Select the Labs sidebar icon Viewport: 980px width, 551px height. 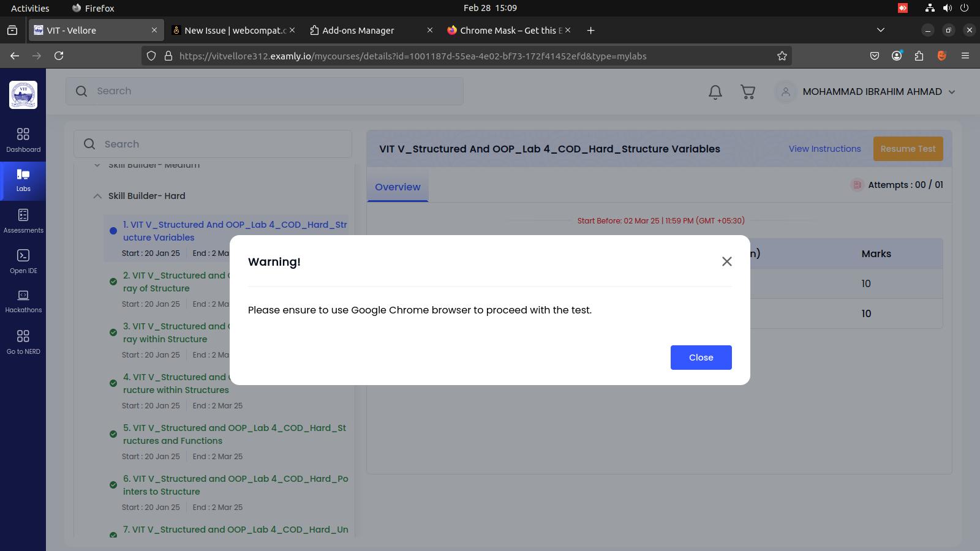23,181
